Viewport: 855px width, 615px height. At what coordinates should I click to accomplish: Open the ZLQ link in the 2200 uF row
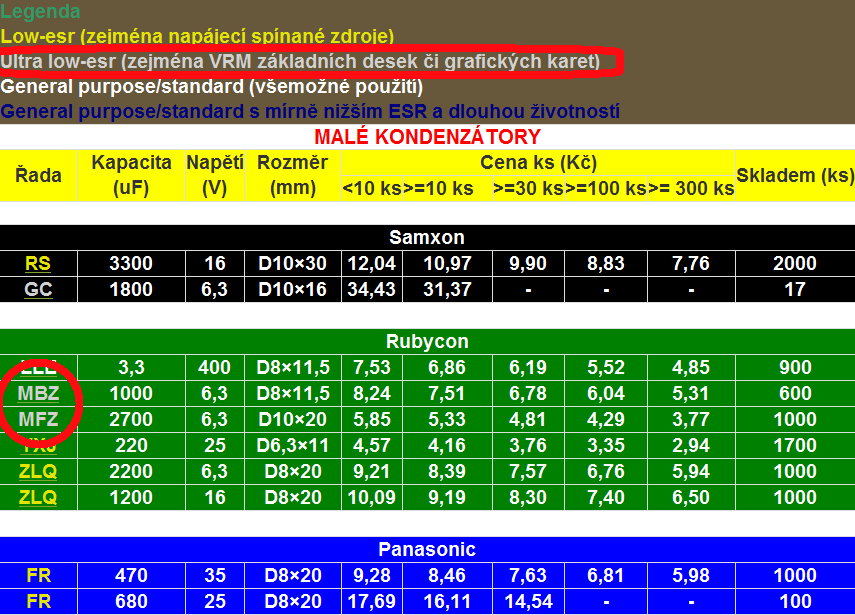click(38, 471)
